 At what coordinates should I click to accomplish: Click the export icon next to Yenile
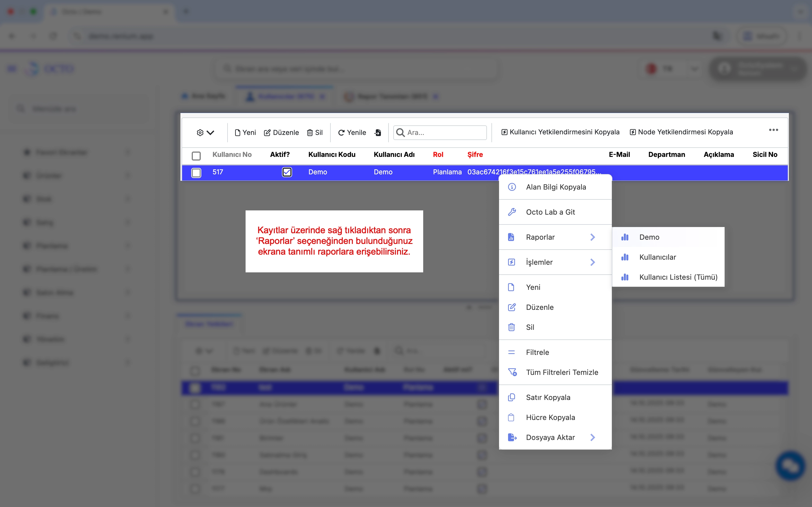point(378,132)
